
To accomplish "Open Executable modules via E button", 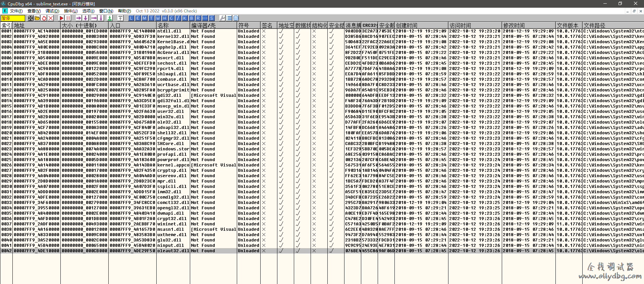I will point(138,18).
